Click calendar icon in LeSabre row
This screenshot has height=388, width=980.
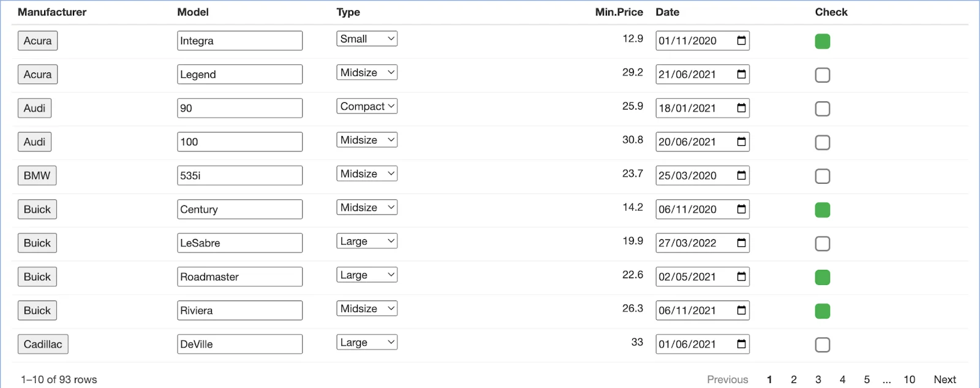click(741, 243)
